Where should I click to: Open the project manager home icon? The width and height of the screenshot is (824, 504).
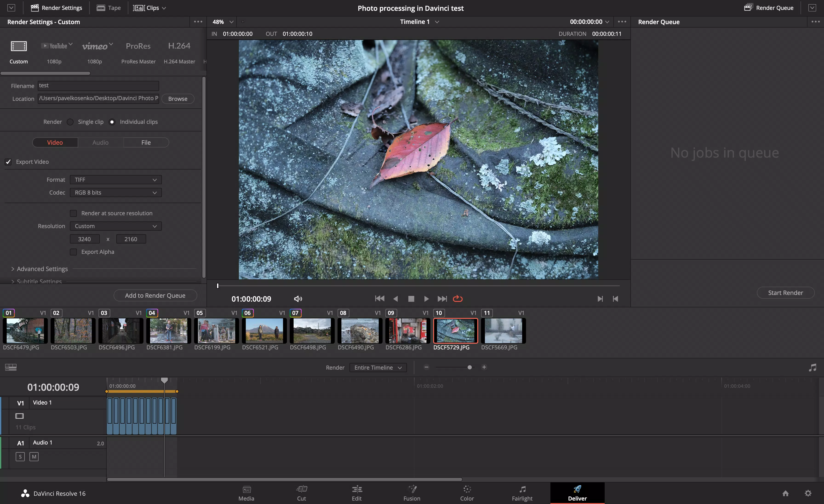coord(786,493)
